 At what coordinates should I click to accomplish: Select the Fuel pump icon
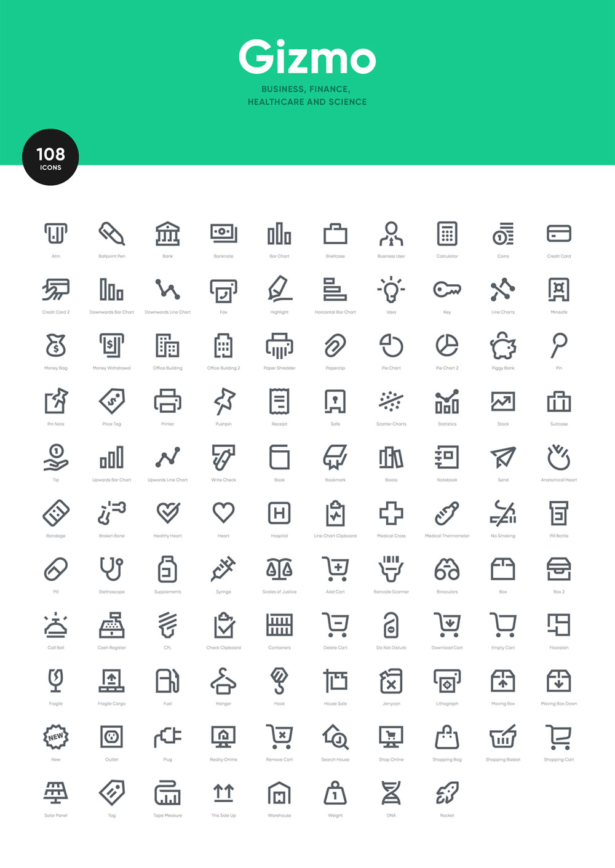167,681
